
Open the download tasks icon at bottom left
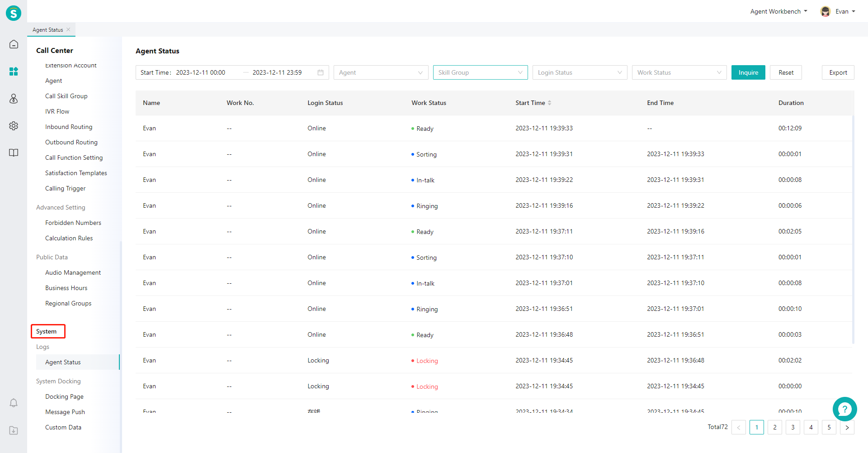[x=14, y=430]
